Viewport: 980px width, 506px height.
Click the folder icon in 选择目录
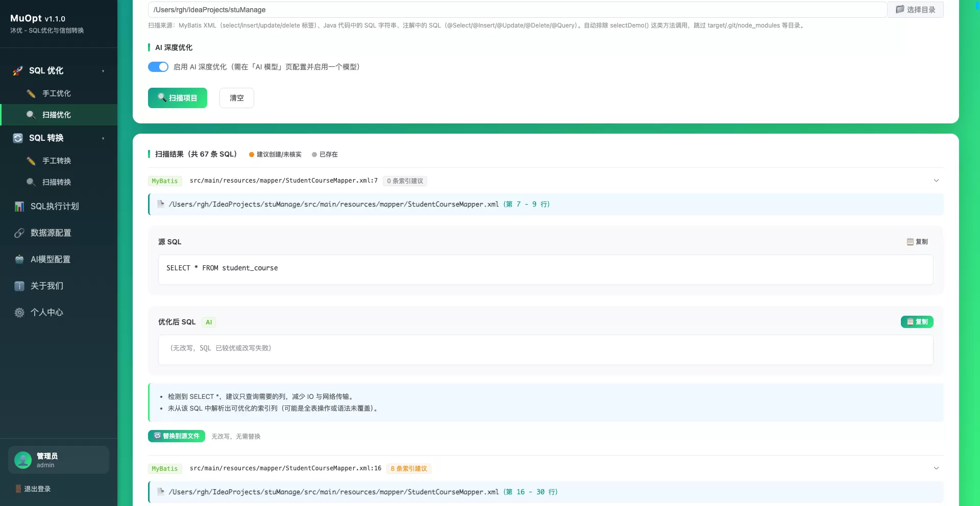coord(900,10)
